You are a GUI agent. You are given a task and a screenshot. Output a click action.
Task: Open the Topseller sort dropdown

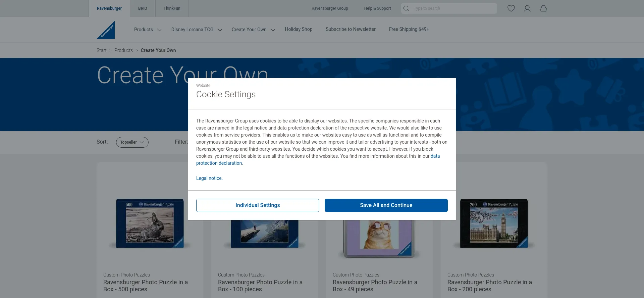pyautogui.click(x=132, y=142)
